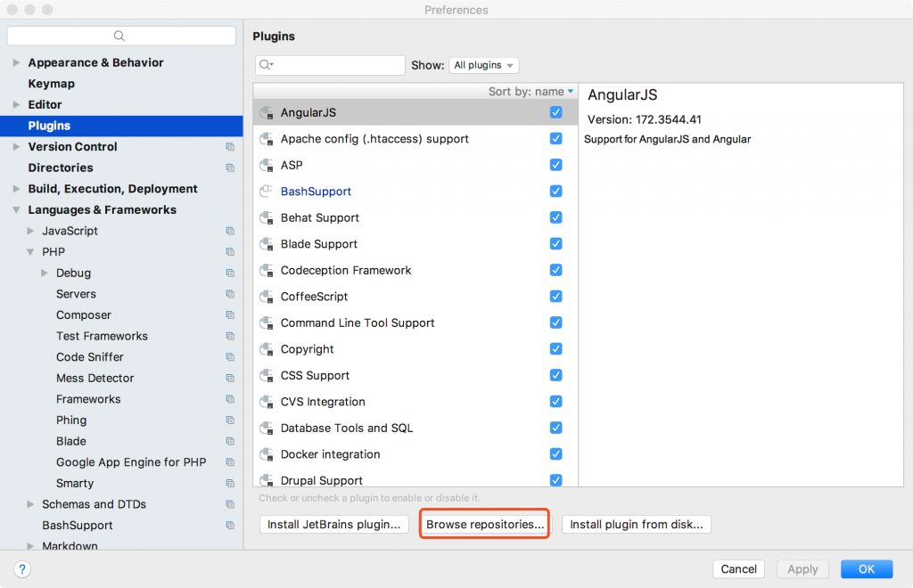Uncheck Codeception Framework plugin
The height and width of the screenshot is (588, 913).
(x=556, y=270)
